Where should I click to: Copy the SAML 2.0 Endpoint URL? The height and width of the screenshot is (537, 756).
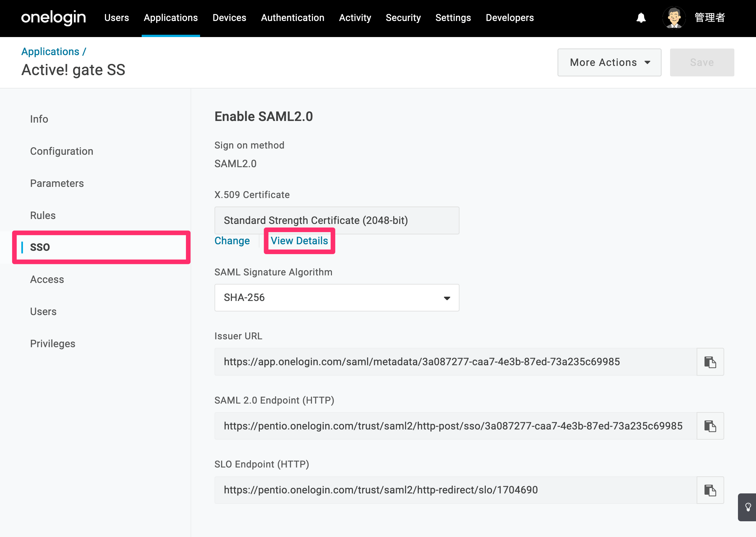tap(710, 426)
